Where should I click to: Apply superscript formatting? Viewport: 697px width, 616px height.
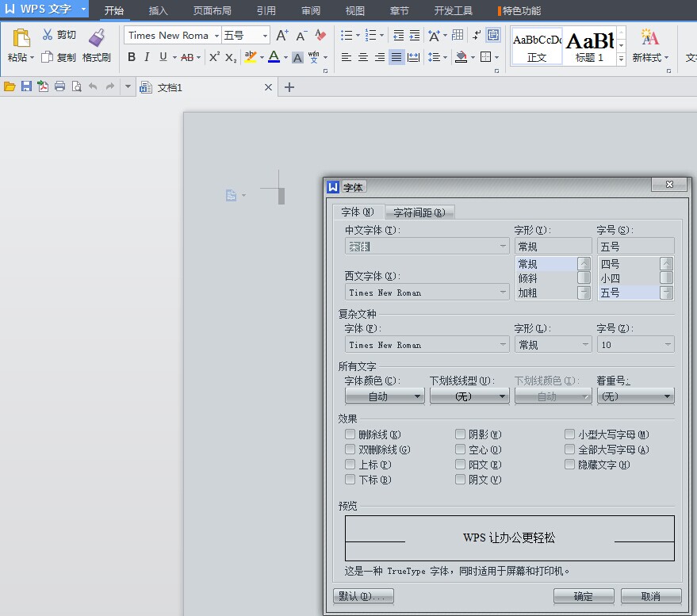(214, 57)
